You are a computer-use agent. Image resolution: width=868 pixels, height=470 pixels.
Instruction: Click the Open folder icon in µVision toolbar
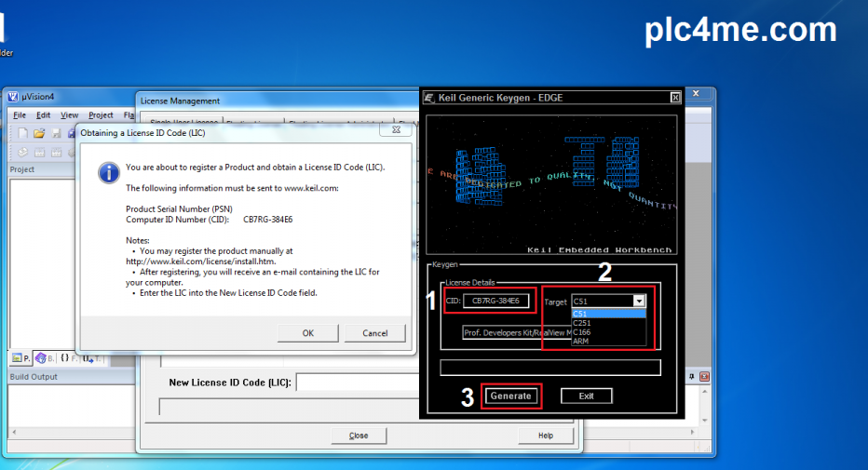(x=39, y=133)
